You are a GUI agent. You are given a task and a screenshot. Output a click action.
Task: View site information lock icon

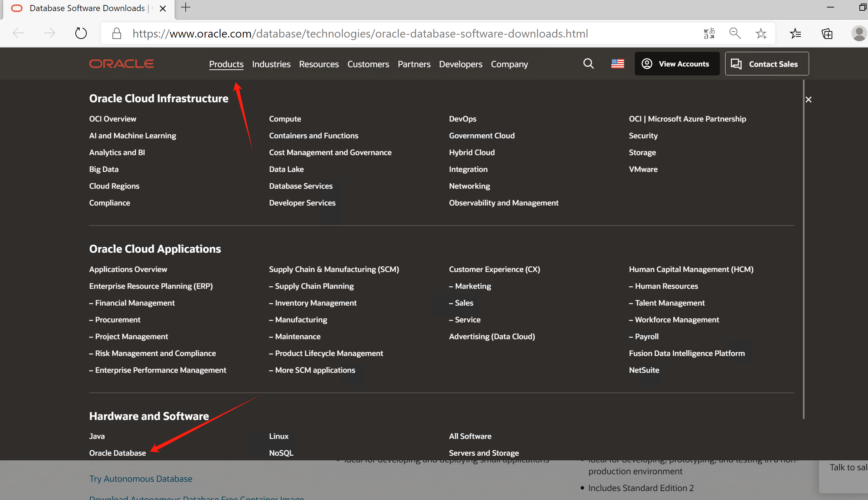pos(117,33)
